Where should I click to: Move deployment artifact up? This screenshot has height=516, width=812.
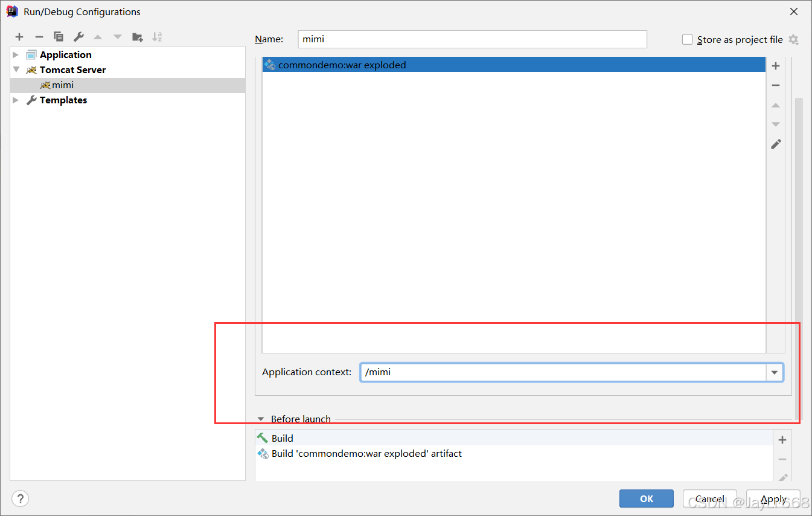776,105
